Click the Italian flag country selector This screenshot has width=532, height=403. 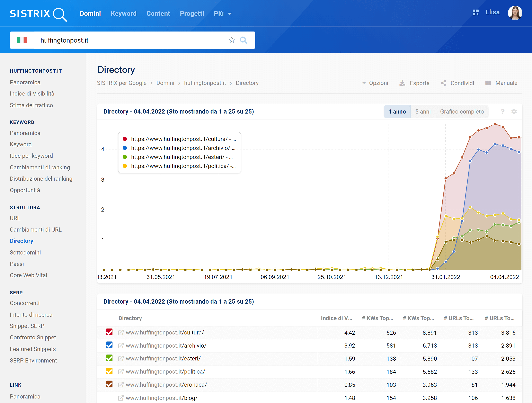(x=22, y=40)
